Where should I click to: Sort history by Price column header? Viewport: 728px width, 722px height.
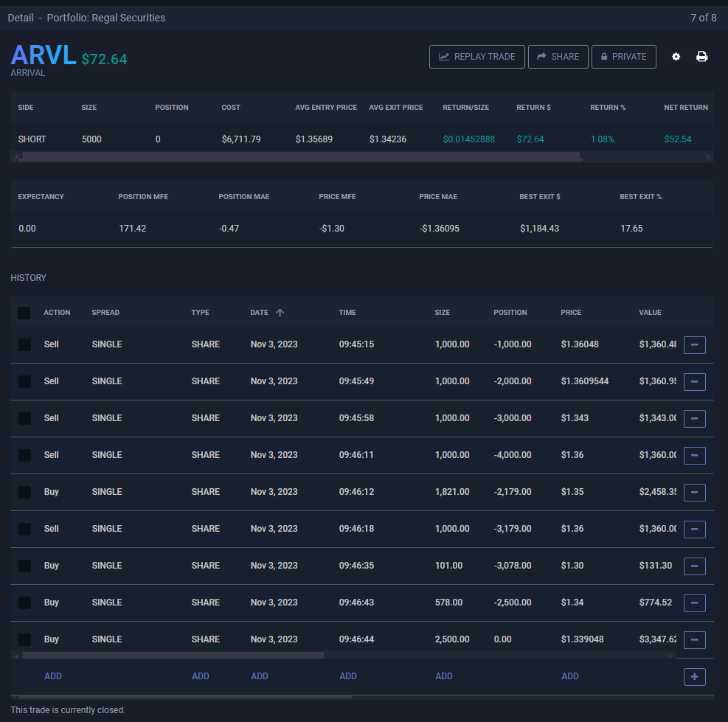[x=571, y=313]
